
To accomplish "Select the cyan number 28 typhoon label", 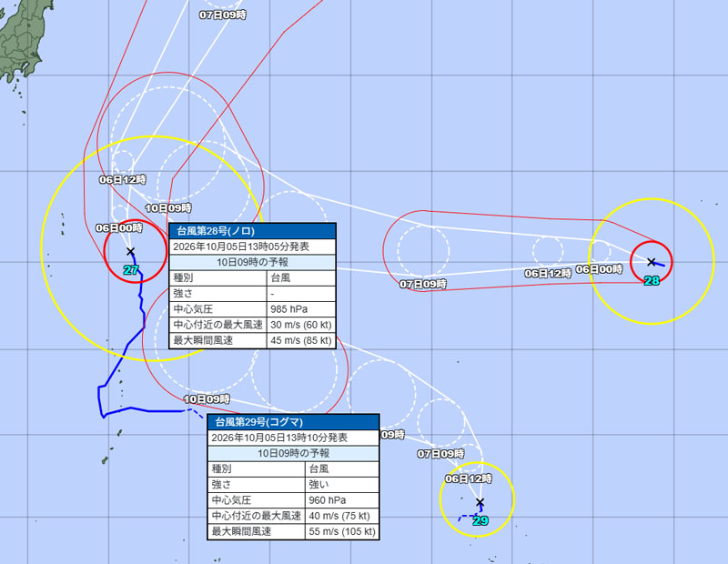I will (652, 280).
